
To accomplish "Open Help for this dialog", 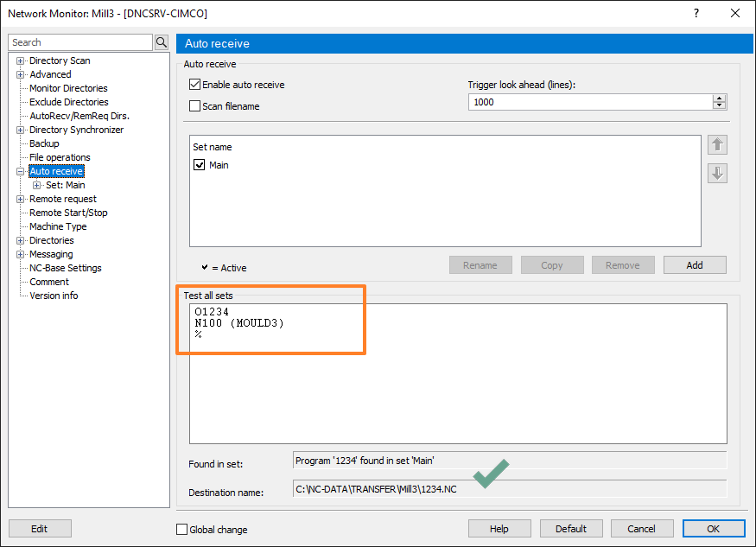I will [499, 529].
